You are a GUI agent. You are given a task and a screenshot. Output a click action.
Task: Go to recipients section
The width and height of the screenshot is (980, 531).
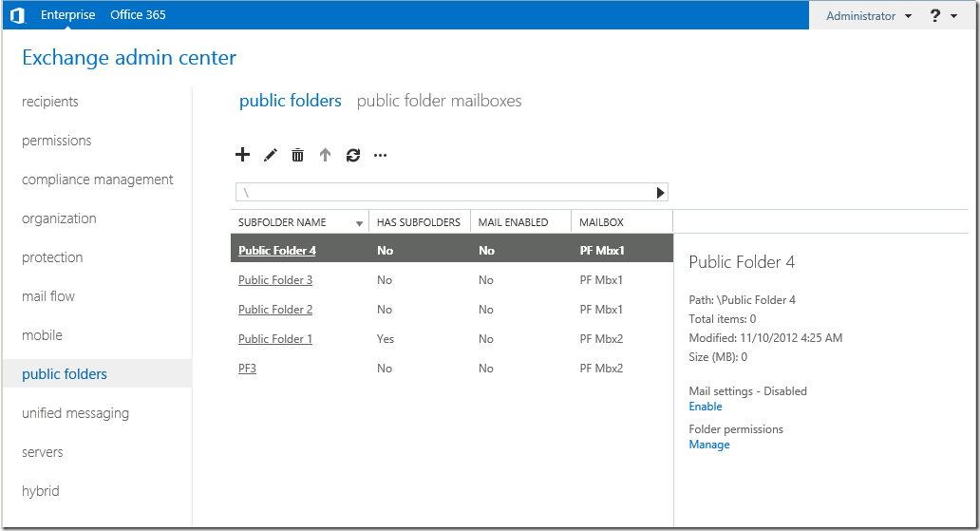(50, 102)
